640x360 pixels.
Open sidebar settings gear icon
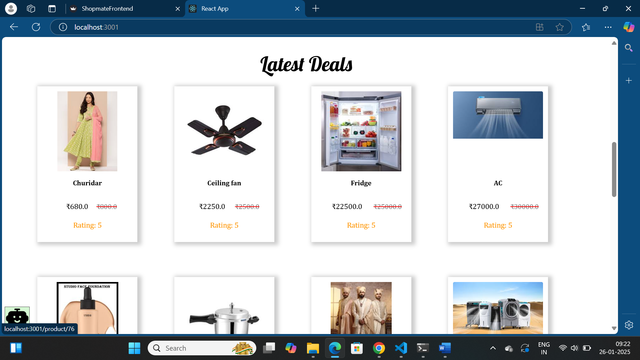pyautogui.click(x=629, y=325)
